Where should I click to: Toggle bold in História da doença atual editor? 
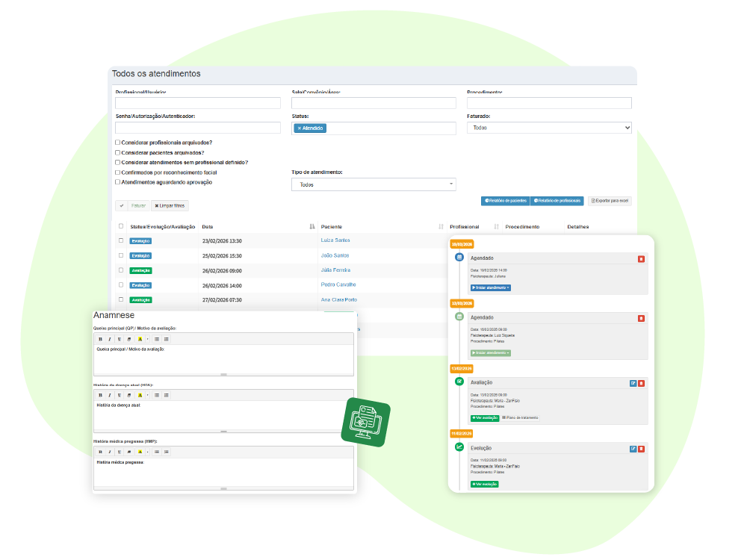[101, 395]
